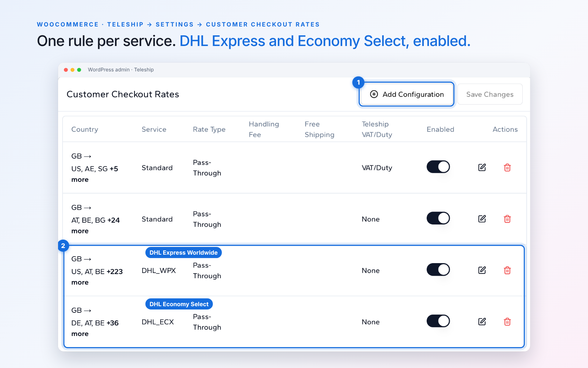Click the Customer Checkout Rates breadcrumb

click(x=263, y=25)
